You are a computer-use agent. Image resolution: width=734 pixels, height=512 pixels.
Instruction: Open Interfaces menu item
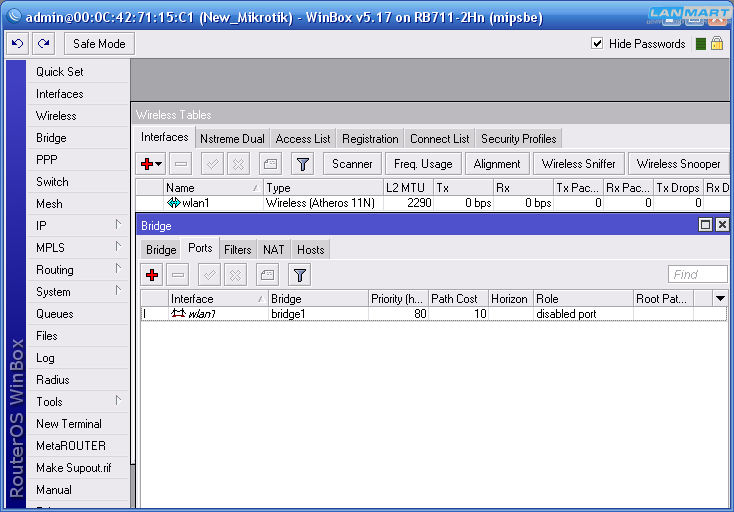click(x=78, y=94)
